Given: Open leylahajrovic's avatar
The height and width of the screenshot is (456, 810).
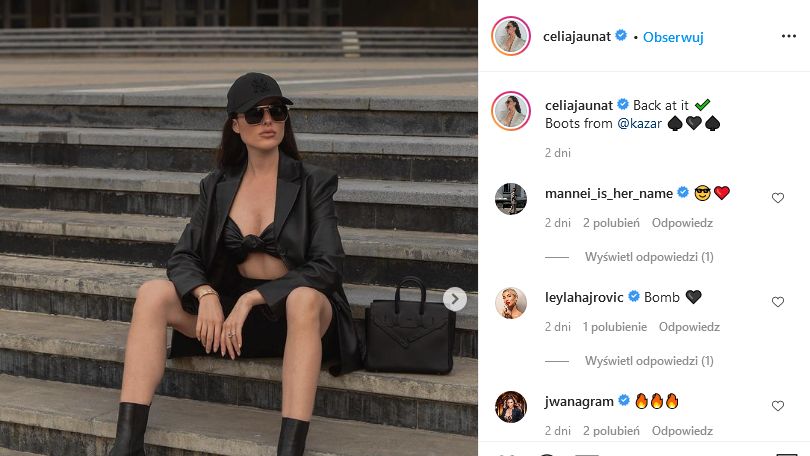Looking at the screenshot, I should click(511, 303).
